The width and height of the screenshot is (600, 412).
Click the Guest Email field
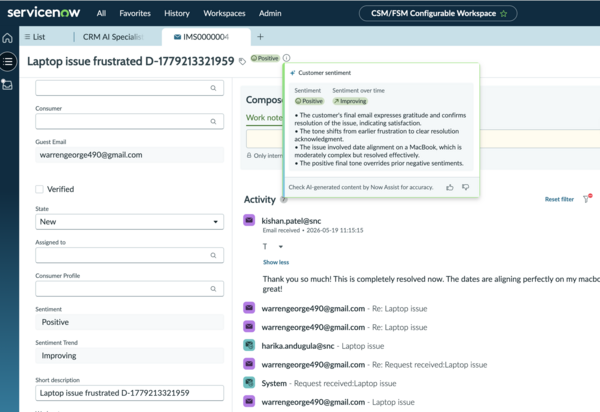tap(129, 155)
